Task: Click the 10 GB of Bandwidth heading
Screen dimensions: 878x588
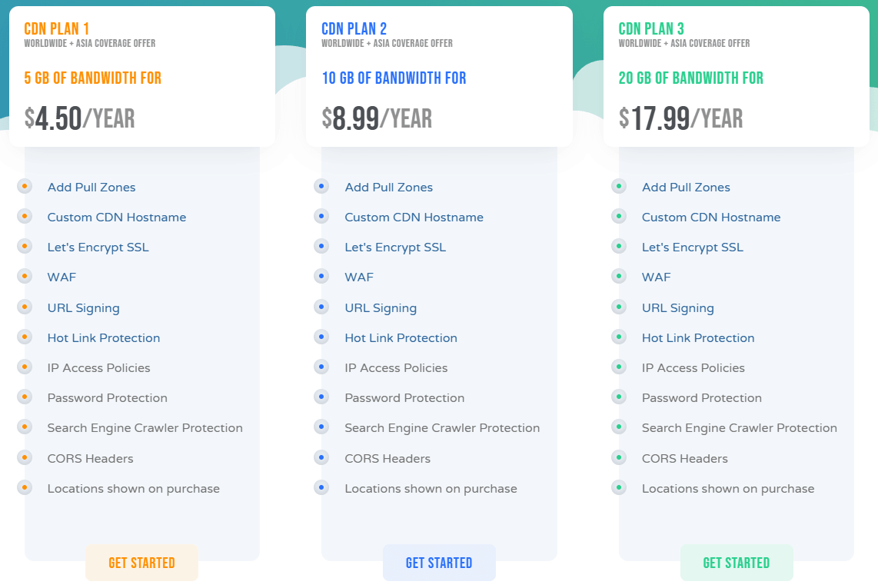Action: 394,78
